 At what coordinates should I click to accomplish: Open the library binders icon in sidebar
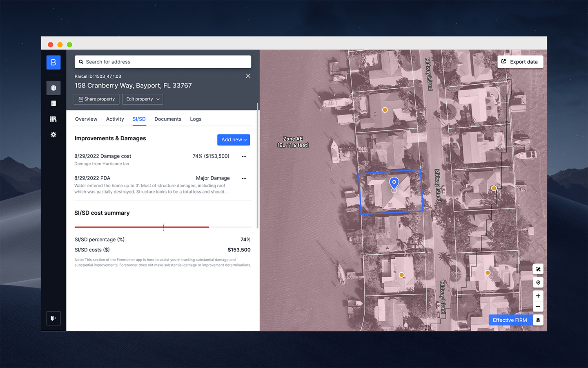point(53,119)
